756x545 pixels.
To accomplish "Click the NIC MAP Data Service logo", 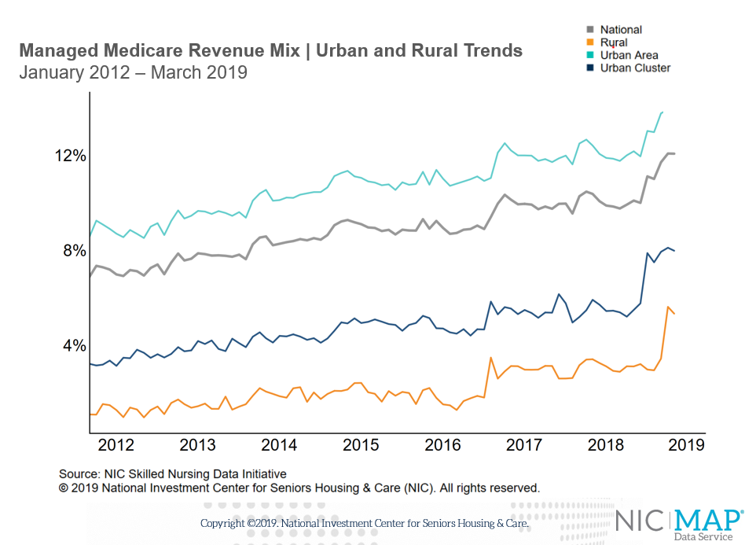I will click(x=680, y=525).
